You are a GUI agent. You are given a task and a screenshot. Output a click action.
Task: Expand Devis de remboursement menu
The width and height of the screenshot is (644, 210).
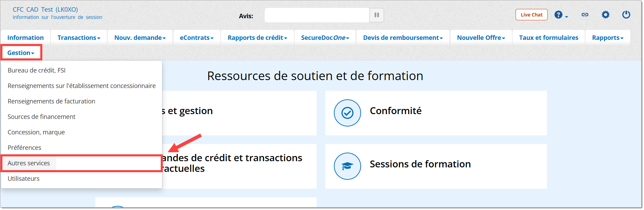pos(403,38)
